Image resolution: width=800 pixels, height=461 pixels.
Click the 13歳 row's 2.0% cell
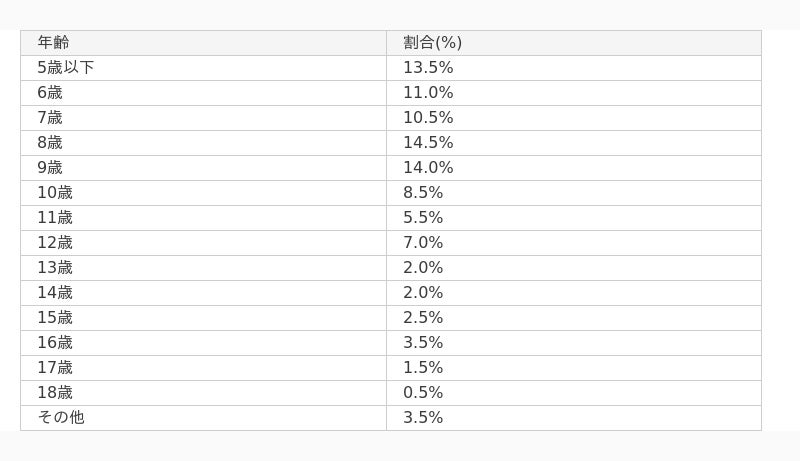tap(423, 268)
